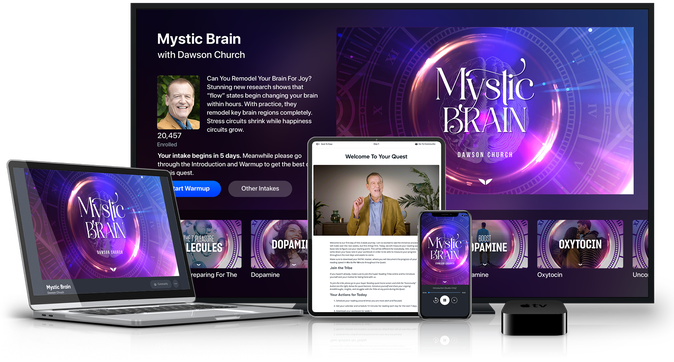The width and height of the screenshot is (674, 362).
Task: Click the "Oxytocin" caption under its thumbnail
Action: point(549,275)
